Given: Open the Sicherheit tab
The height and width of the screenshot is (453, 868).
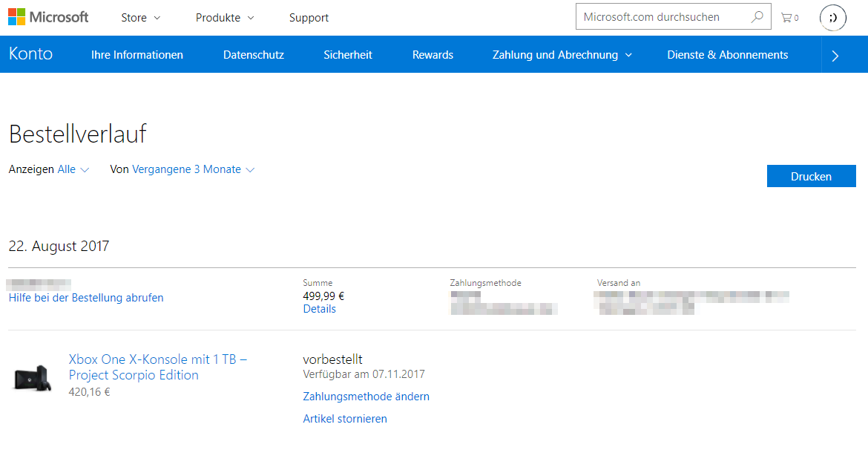Looking at the screenshot, I should (348, 55).
